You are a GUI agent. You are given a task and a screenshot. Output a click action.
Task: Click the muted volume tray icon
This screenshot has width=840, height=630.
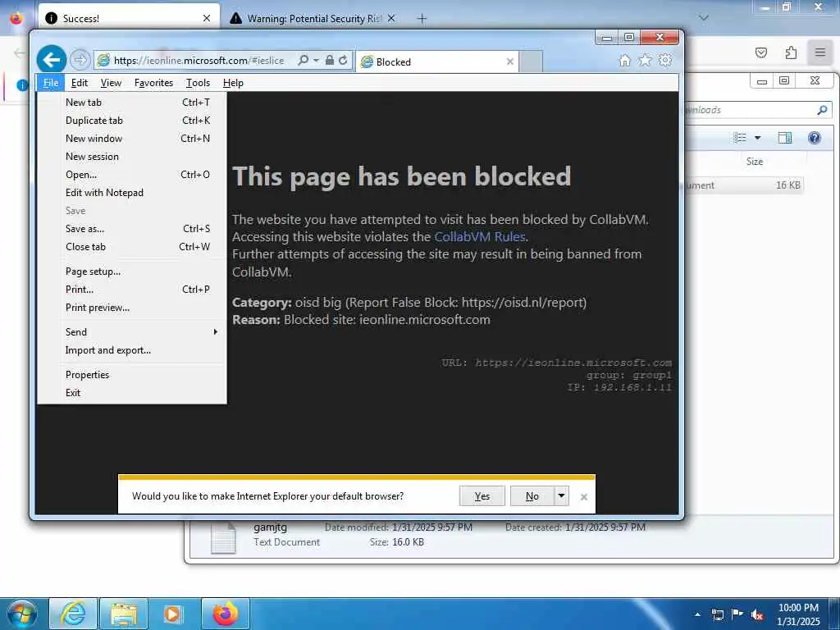(757, 614)
